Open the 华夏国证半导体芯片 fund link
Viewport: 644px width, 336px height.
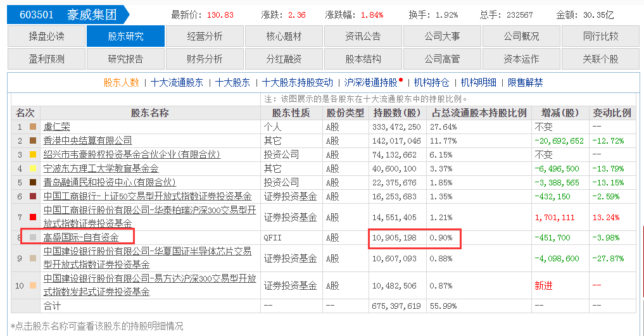coord(148,258)
